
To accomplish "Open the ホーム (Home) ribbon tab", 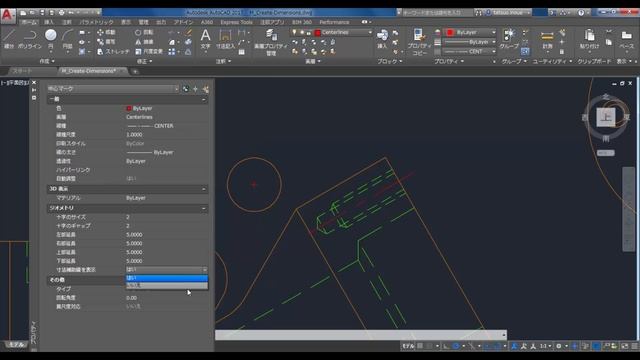I will click(x=29, y=22).
